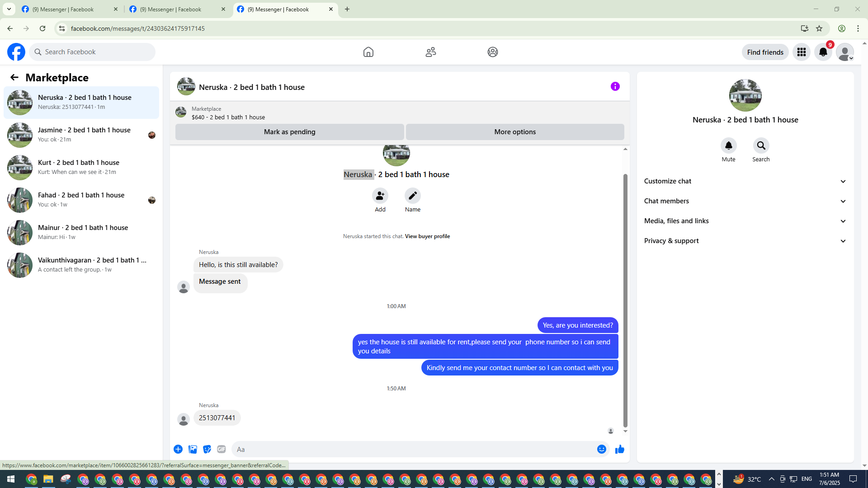This screenshot has height=488, width=868.
Task: Open the sticker chooser icon
Action: click(207, 449)
